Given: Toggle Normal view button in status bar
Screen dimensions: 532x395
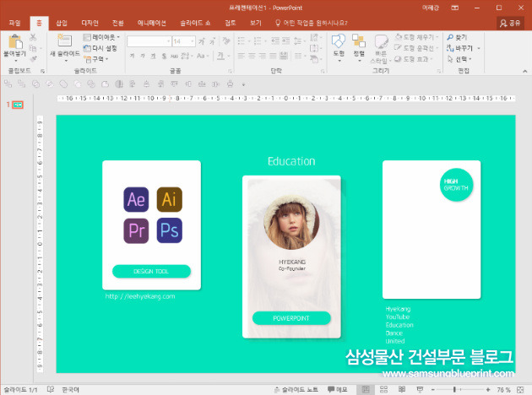Looking at the screenshot, I should [366, 389].
